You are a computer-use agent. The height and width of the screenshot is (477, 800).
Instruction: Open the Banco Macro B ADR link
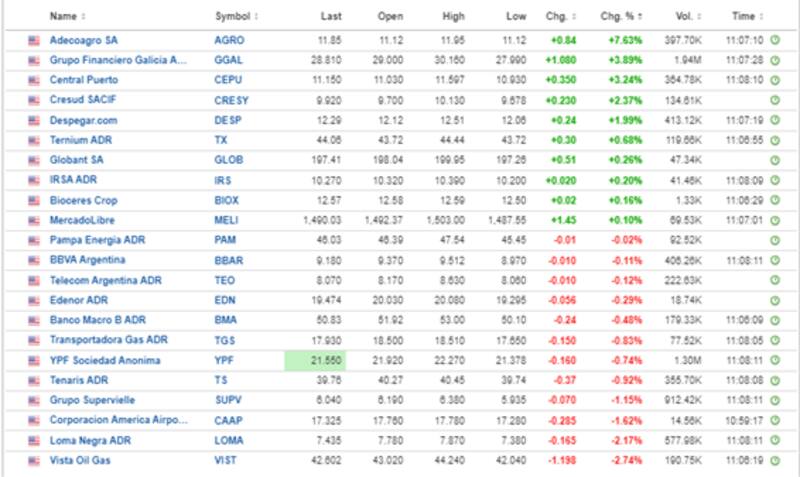click(98, 320)
